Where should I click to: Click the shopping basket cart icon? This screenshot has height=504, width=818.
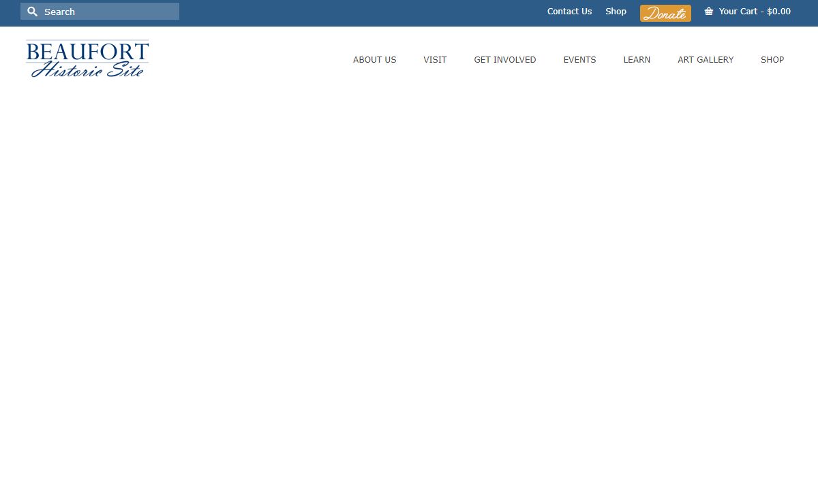coord(709,12)
